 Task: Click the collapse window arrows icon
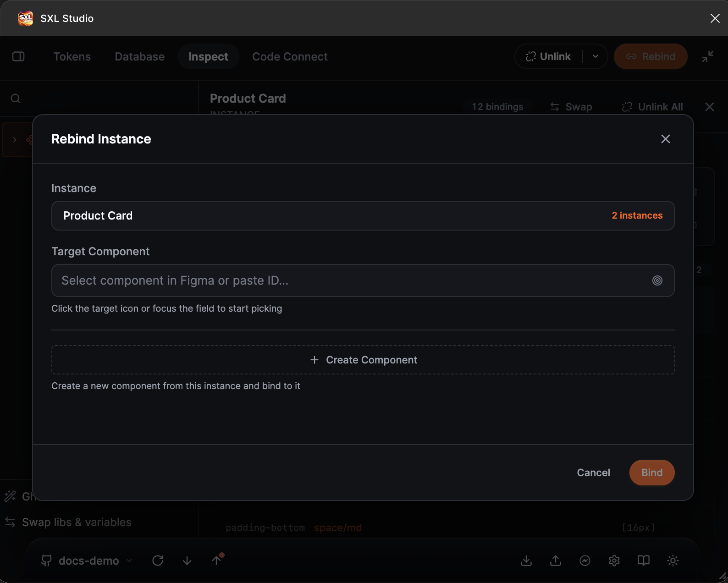[708, 56]
